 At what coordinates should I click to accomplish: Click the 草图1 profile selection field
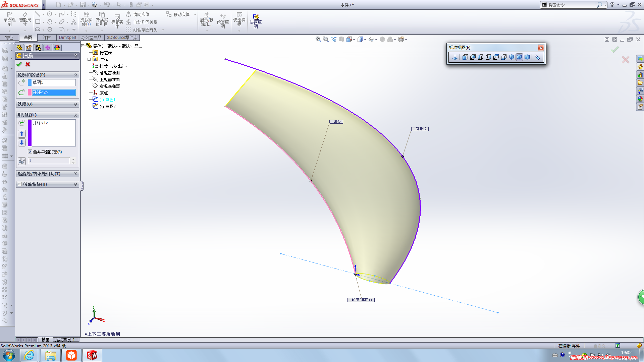click(53, 82)
